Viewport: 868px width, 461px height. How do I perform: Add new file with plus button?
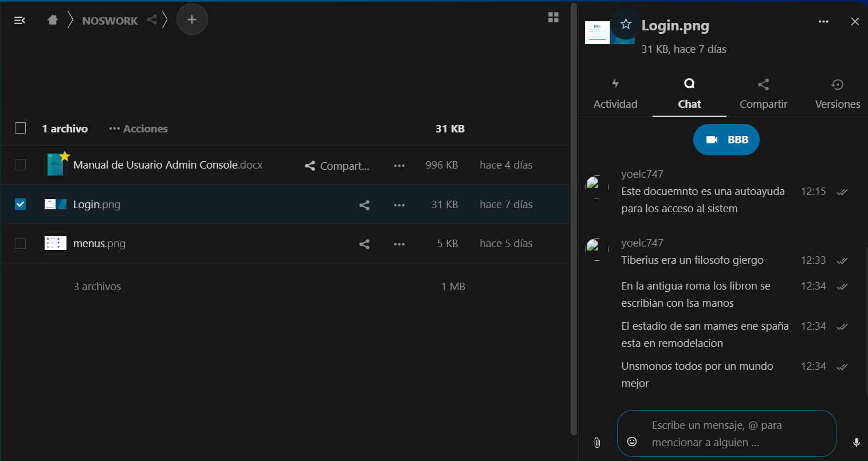click(x=192, y=19)
